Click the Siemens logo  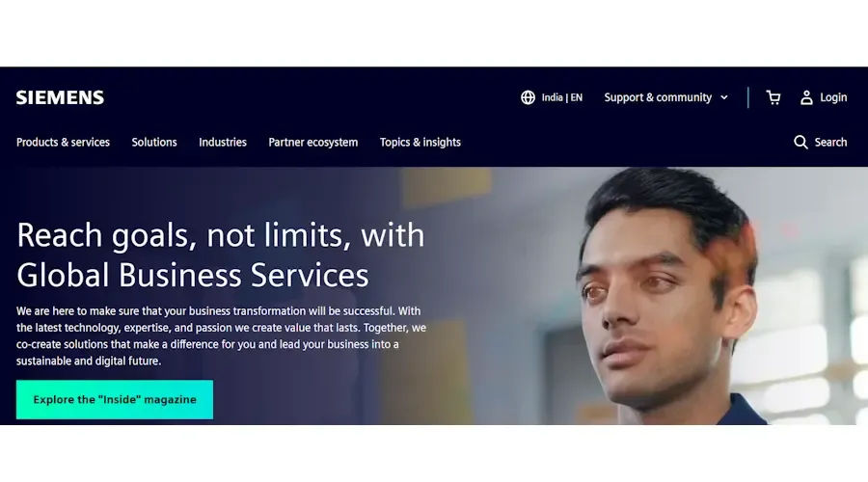pos(60,98)
